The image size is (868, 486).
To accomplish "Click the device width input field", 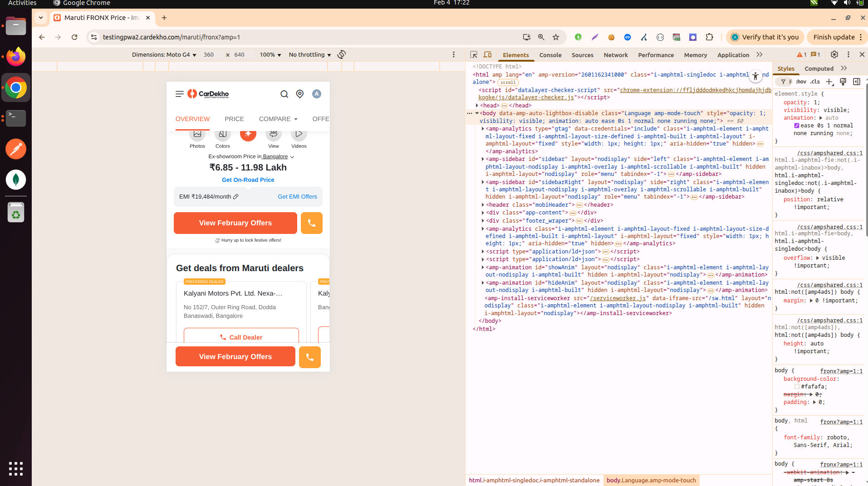I will click(x=209, y=54).
